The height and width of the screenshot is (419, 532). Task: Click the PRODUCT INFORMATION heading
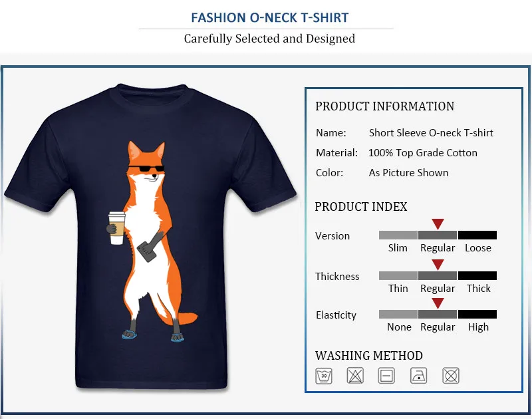[384, 106]
